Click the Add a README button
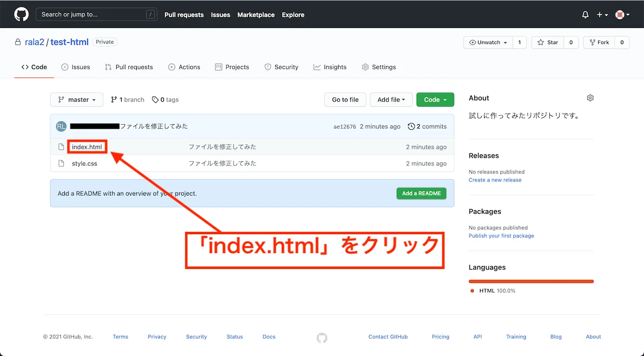This screenshot has height=356, width=644. click(421, 193)
